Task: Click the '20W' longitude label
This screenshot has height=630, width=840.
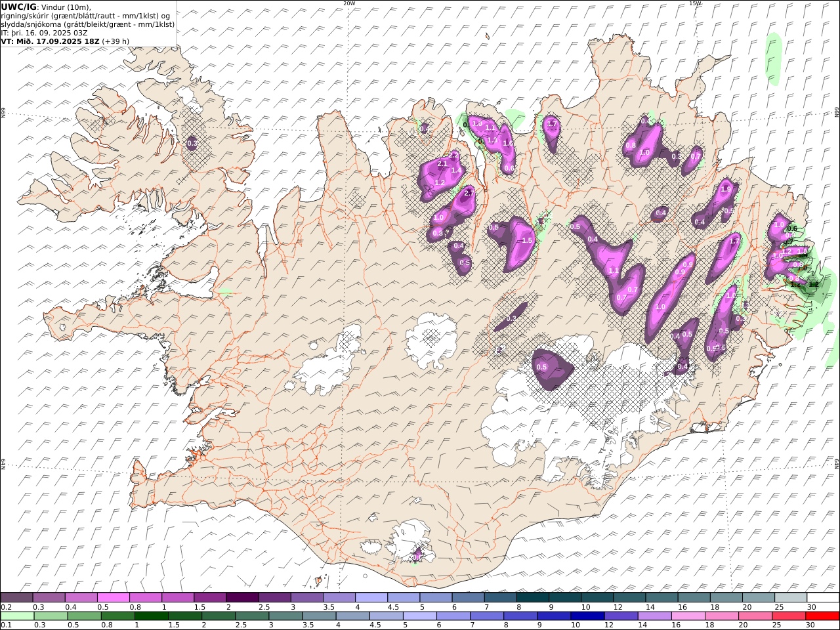Action: click(x=349, y=3)
